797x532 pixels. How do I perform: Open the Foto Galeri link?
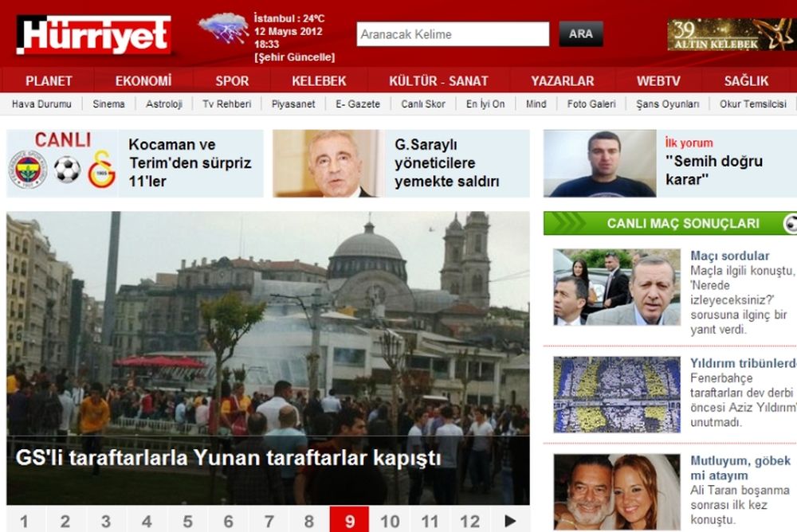(x=591, y=104)
